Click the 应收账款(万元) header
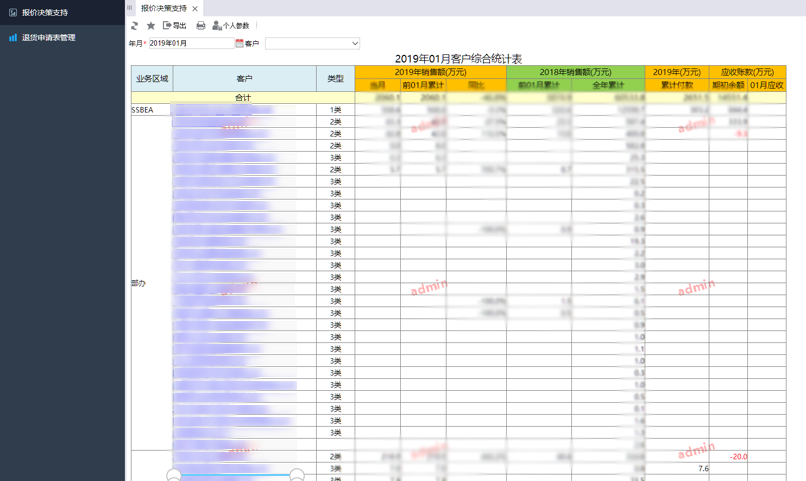This screenshot has width=806, height=481. pos(747,72)
